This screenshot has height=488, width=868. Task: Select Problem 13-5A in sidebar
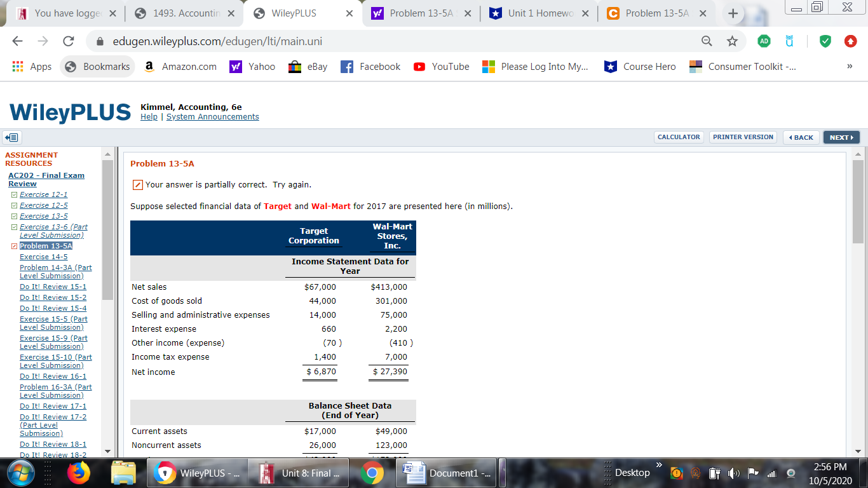(x=46, y=246)
